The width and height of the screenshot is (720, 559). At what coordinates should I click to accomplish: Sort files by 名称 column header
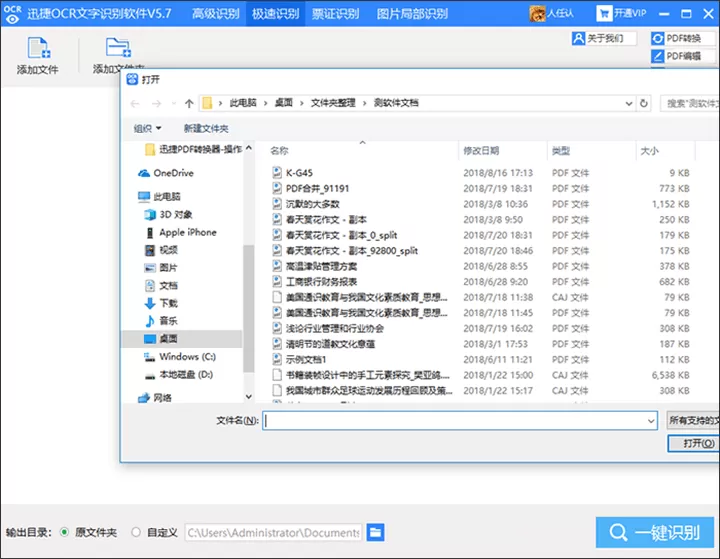(x=279, y=151)
